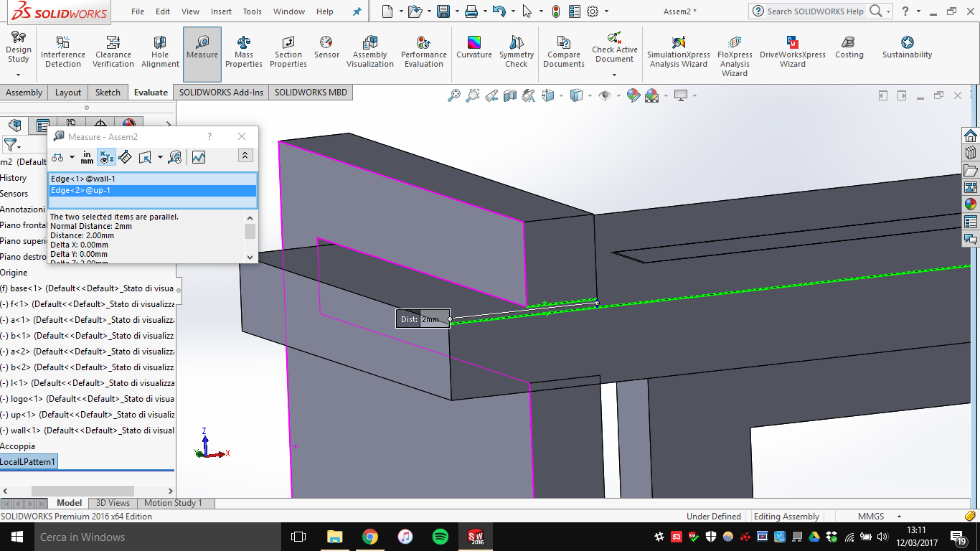This screenshot has width=980, height=551.
Task: Switch to the Sketch tab
Action: point(108,92)
